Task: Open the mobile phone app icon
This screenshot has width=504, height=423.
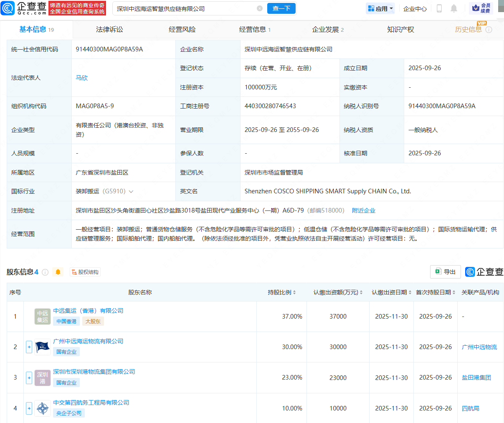Action: coord(439,8)
